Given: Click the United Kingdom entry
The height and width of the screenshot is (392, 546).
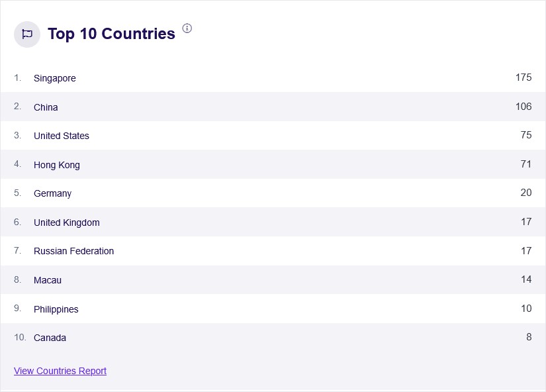Looking at the screenshot, I should (x=67, y=222).
